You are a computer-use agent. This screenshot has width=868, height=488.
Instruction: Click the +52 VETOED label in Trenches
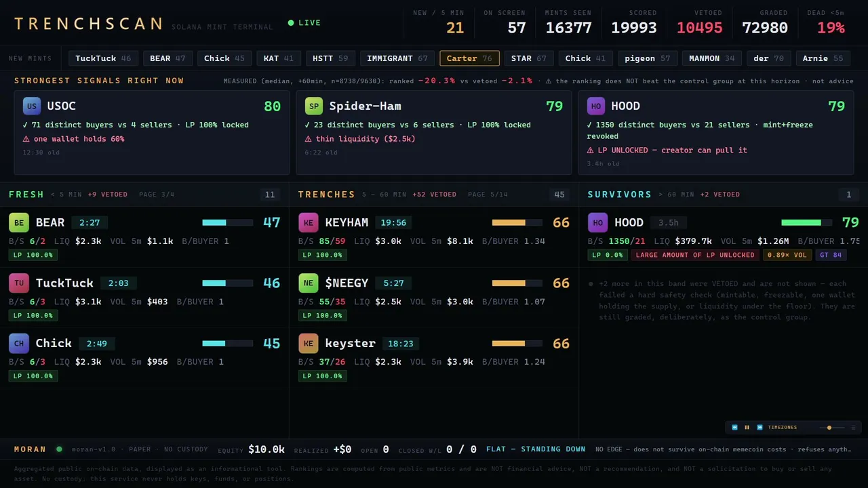pyautogui.click(x=434, y=195)
